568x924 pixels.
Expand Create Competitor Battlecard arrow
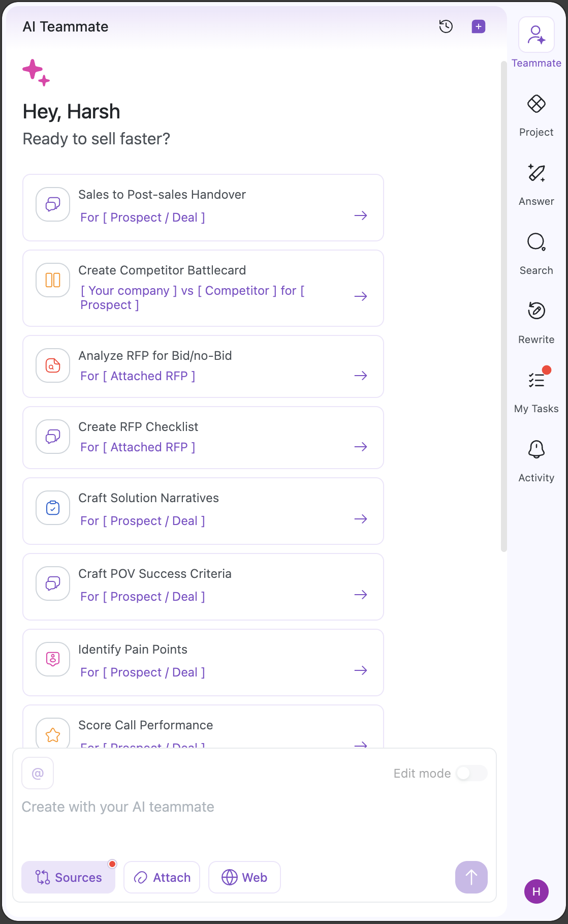[x=361, y=296]
